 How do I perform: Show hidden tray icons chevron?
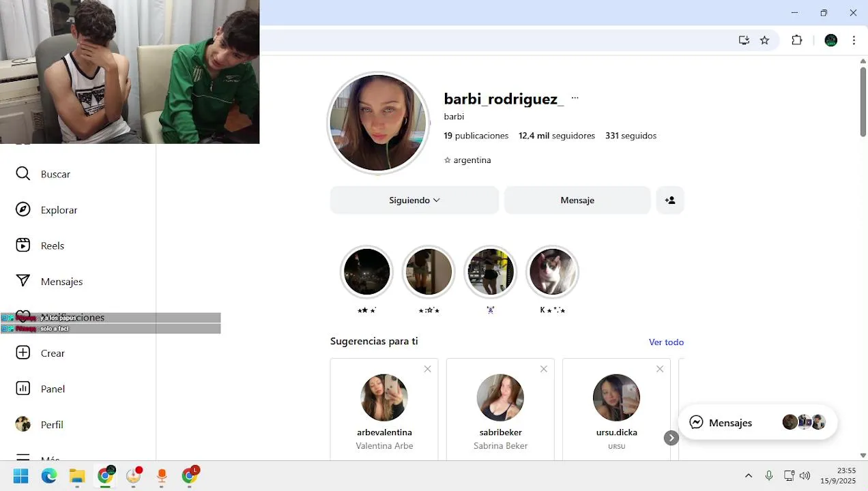pyautogui.click(x=749, y=476)
